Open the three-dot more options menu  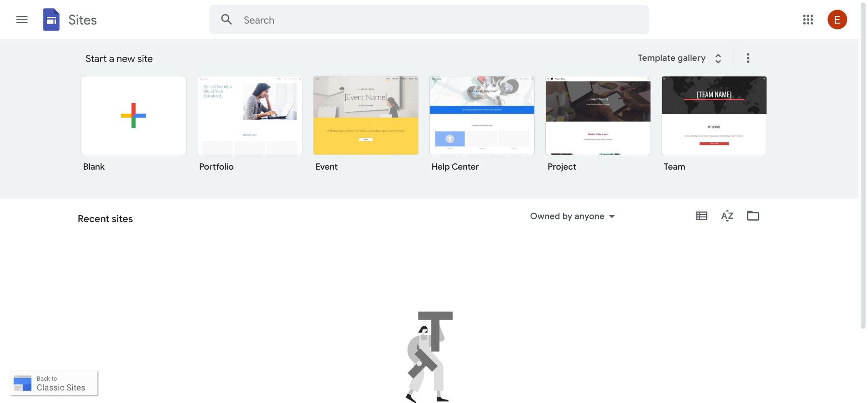748,58
